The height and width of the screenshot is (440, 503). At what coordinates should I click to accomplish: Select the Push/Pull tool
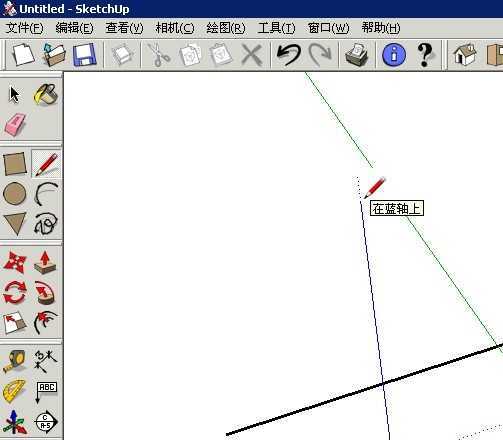46,262
